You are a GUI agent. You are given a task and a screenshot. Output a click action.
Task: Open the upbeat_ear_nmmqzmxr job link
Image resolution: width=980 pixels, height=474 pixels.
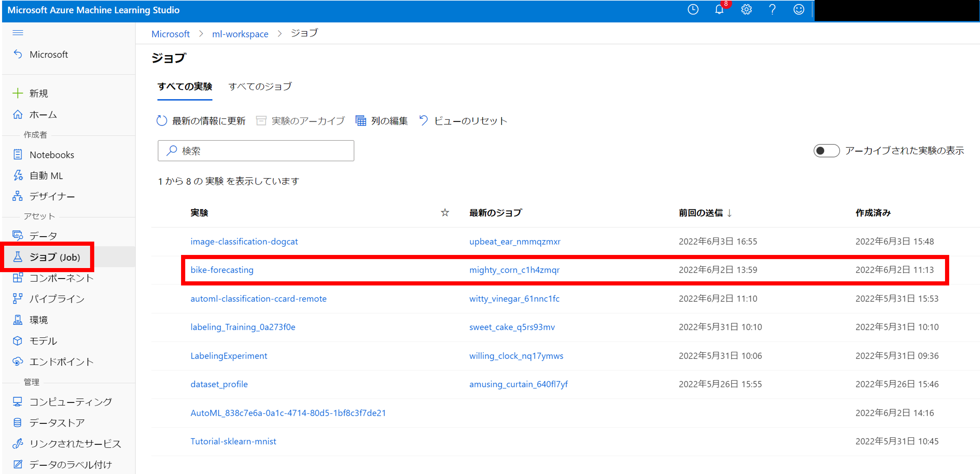click(x=514, y=242)
